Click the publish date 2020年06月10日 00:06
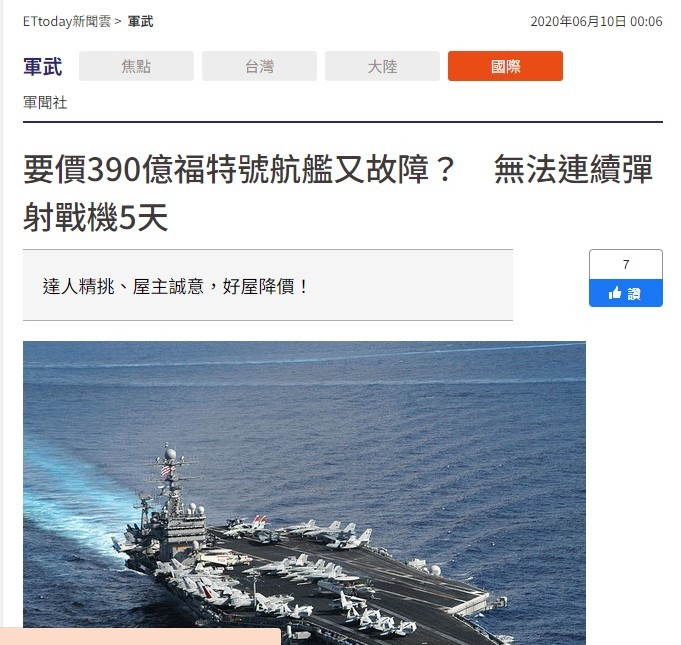The height and width of the screenshot is (645, 681). click(x=596, y=21)
